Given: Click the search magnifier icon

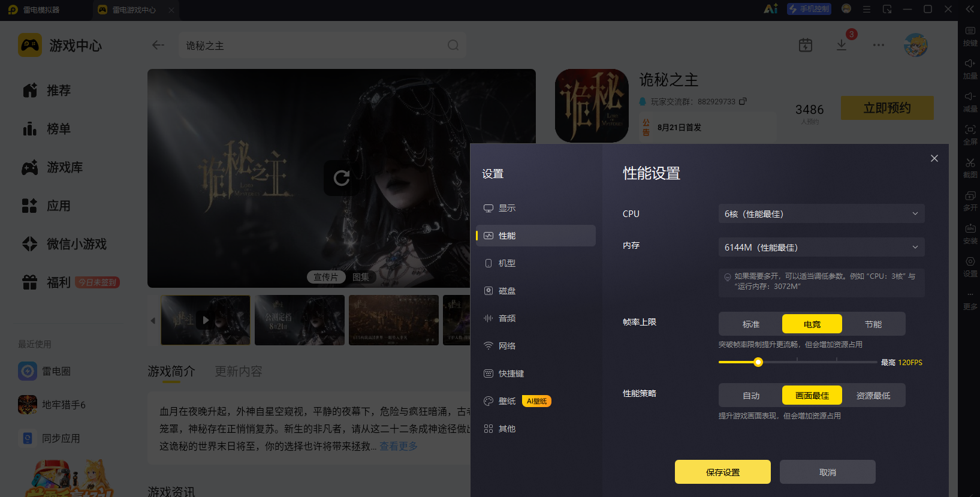Looking at the screenshot, I should coord(453,46).
